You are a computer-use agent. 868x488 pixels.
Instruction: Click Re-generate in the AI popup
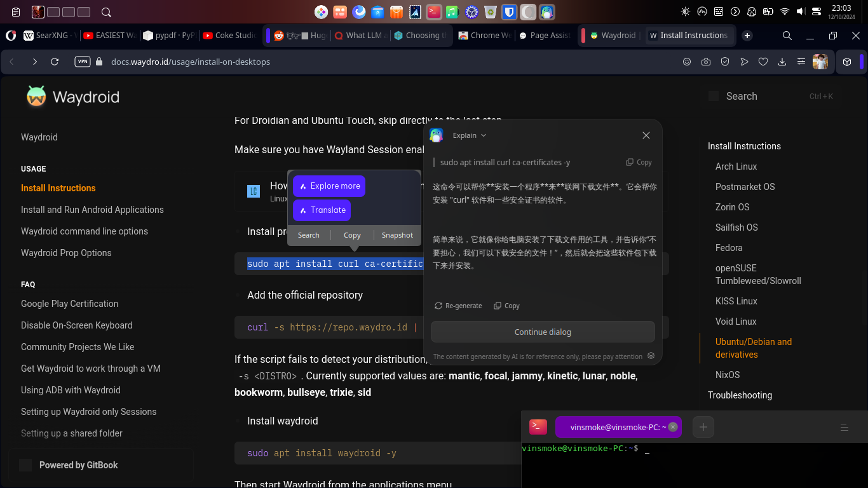click(x=458, y=306)
